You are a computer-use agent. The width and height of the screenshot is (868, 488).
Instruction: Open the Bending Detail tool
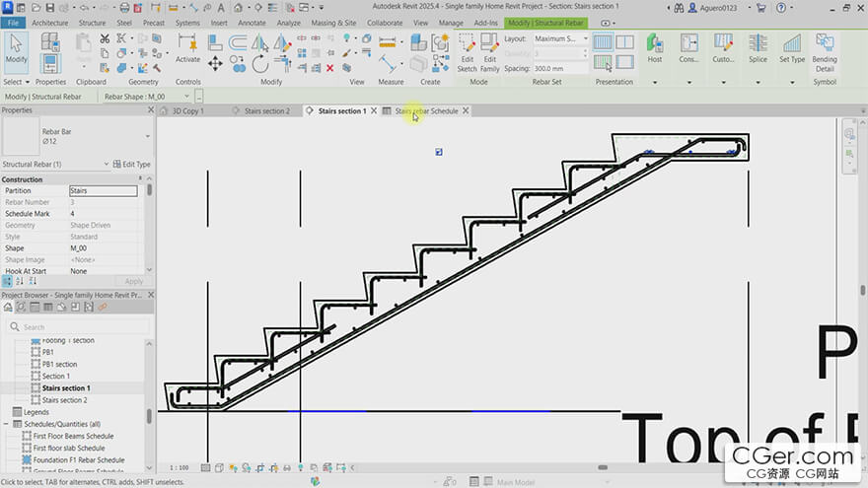[x=825, y=50]
